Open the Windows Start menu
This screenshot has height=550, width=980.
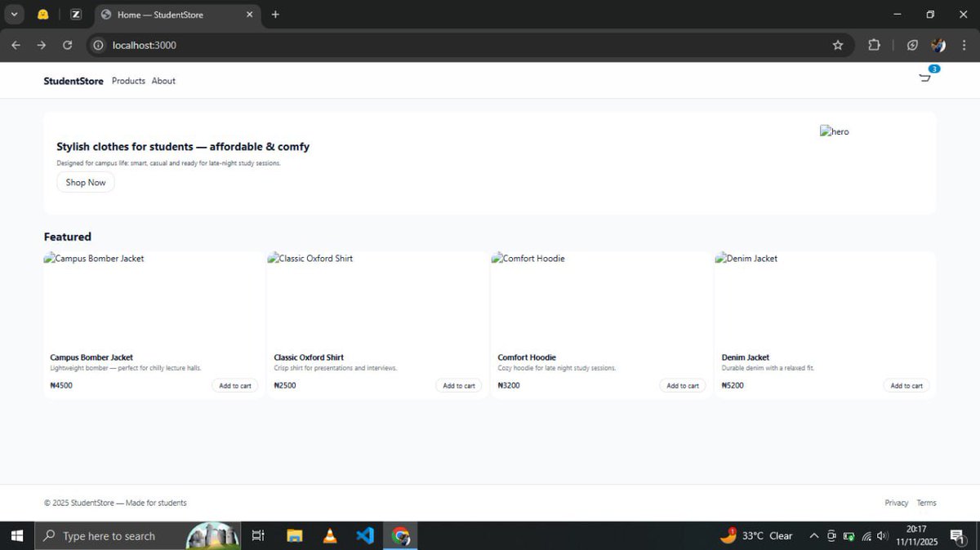16,535
